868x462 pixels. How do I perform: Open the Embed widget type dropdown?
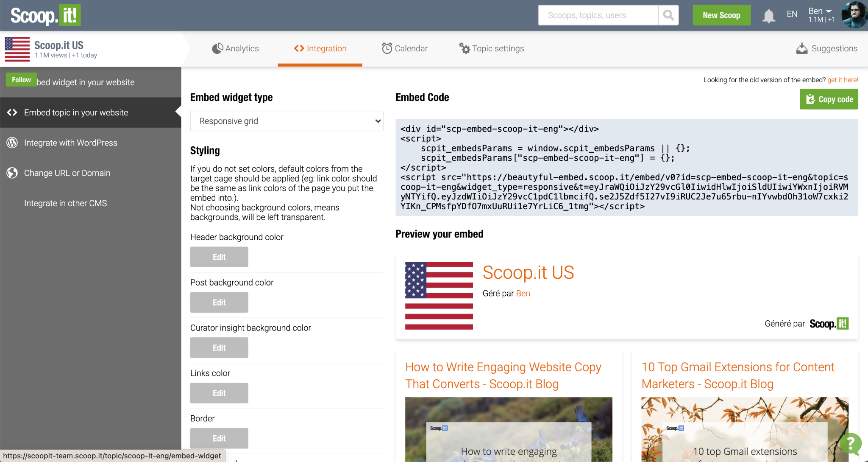pos(287,121)
